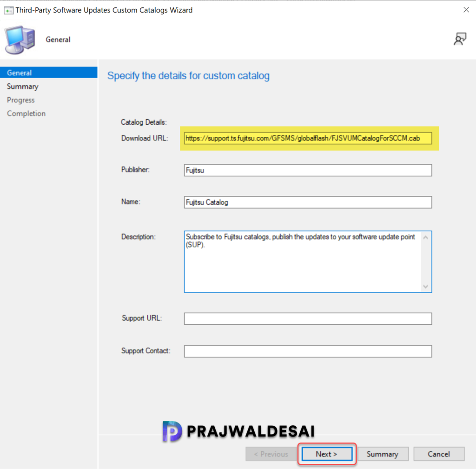Viewport: 476px width, 469px height.
Task: Click the Description scrollbar up arrow
Action: coord(426,238)
